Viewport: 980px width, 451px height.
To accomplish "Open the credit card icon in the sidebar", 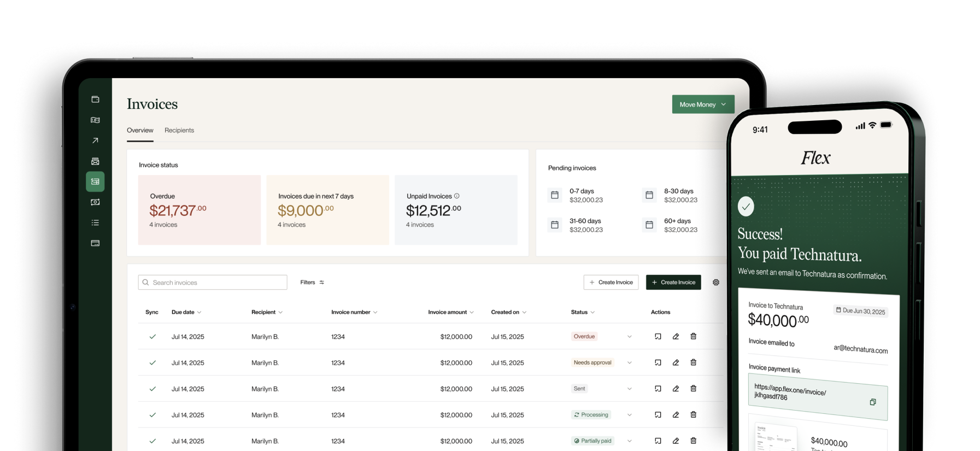I will (x=95, y=243).
